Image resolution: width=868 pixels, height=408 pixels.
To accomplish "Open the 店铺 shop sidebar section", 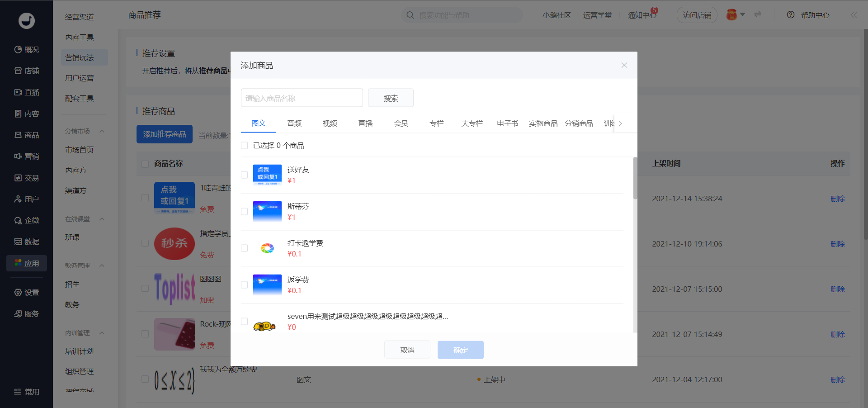I will pos(26,71).
